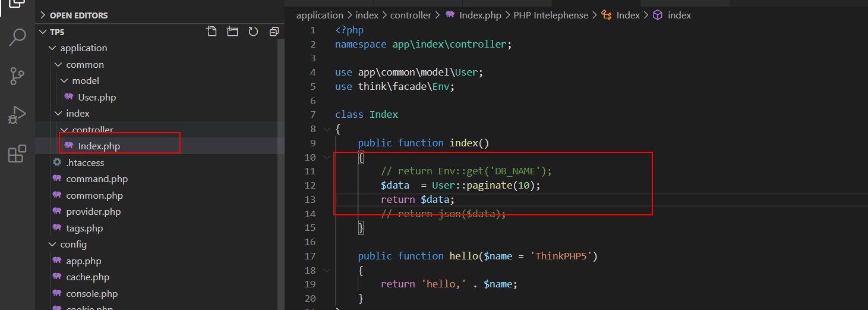This screenshot has width=868, height=310.
Task: Fold the hello function at line 18
Action: (326, 270)
